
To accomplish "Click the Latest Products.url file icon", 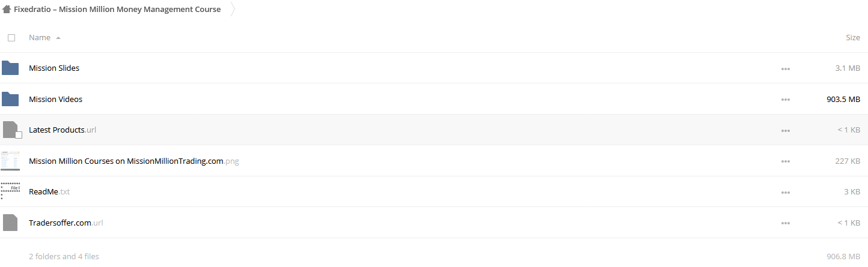I will click(x=10, y=130).
